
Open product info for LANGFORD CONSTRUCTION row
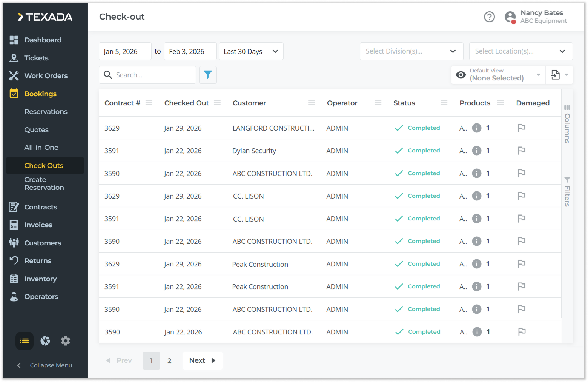(x=477, y=128)
